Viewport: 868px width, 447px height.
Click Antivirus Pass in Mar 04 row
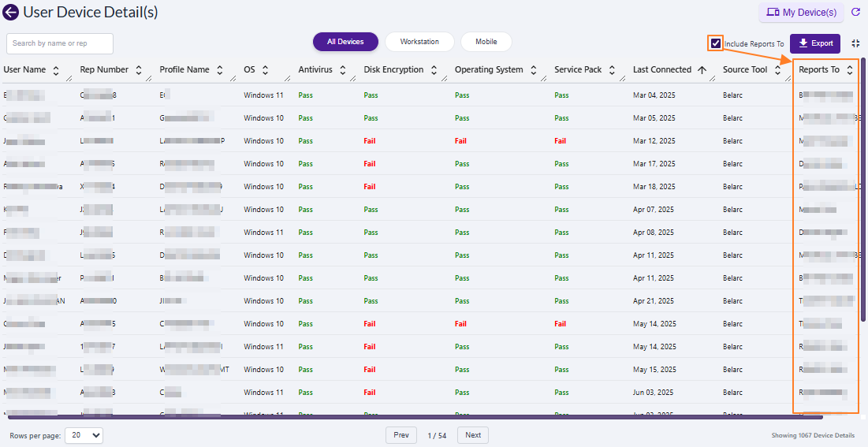306,95
